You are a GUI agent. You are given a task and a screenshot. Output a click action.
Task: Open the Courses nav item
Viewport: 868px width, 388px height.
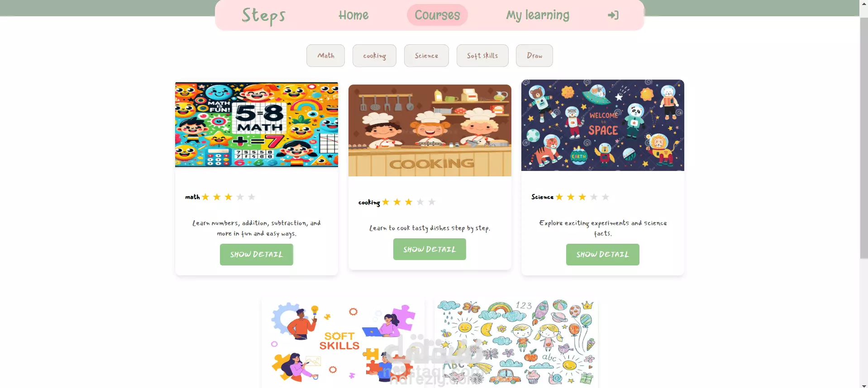click(437, 15)
